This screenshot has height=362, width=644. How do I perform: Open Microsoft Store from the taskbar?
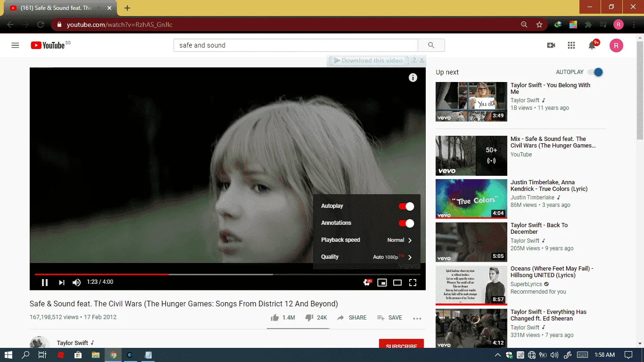78,355
